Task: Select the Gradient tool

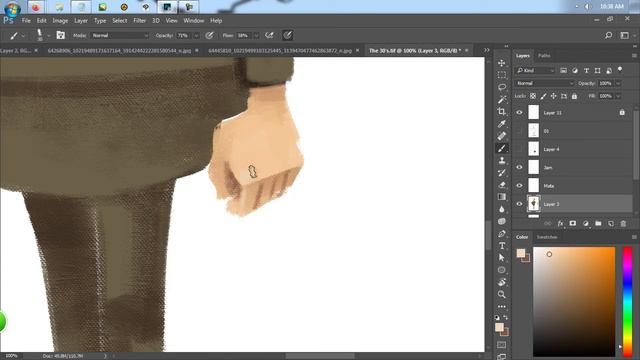Action: point(502,197)
